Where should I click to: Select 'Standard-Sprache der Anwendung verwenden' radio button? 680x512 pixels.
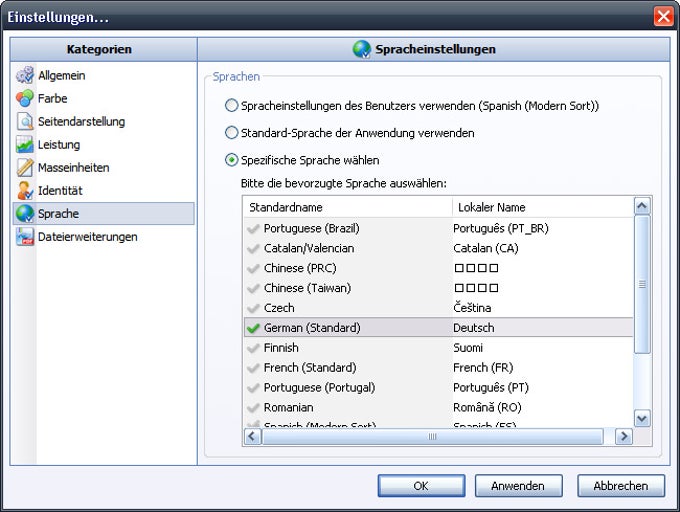(232, 133)
